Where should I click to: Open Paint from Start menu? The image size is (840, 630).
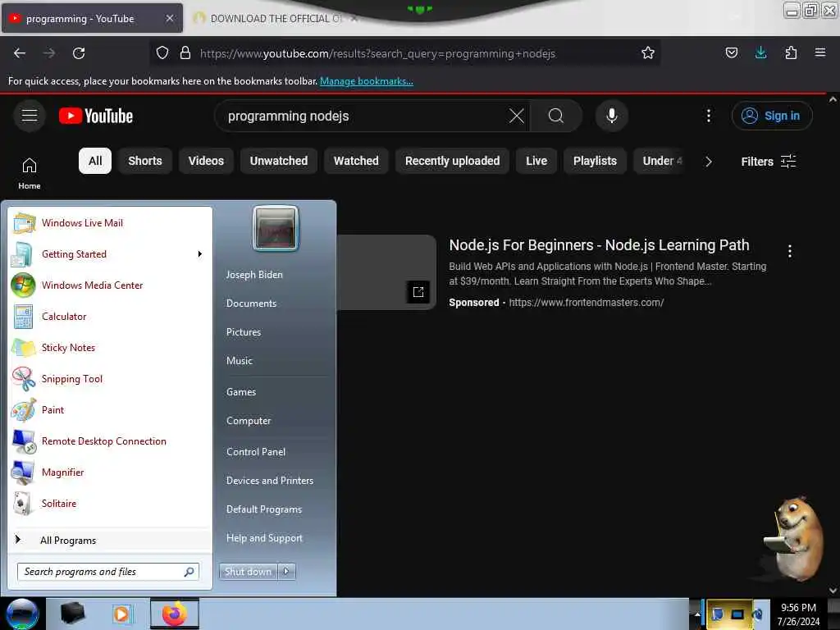click(111, 410)
